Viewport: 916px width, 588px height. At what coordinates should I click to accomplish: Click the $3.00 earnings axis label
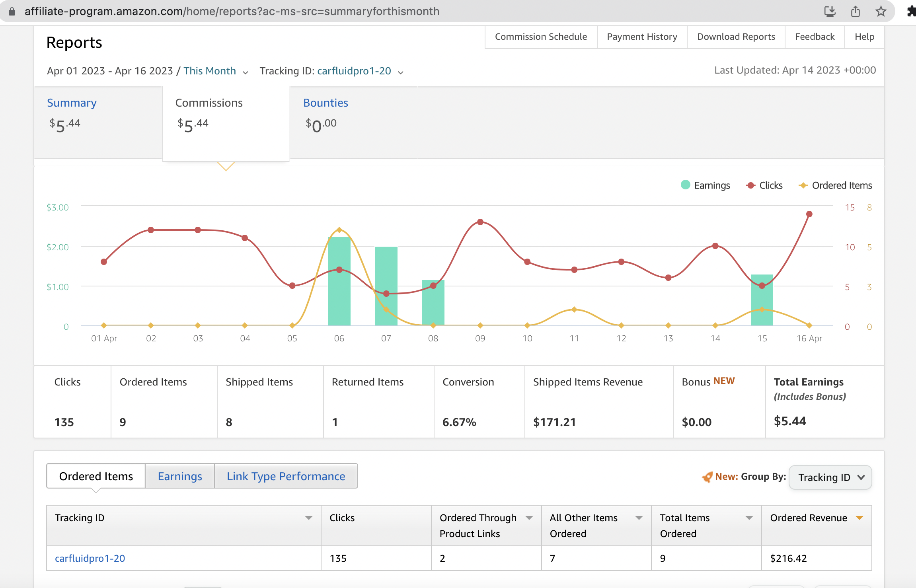(x=58, y=207)
